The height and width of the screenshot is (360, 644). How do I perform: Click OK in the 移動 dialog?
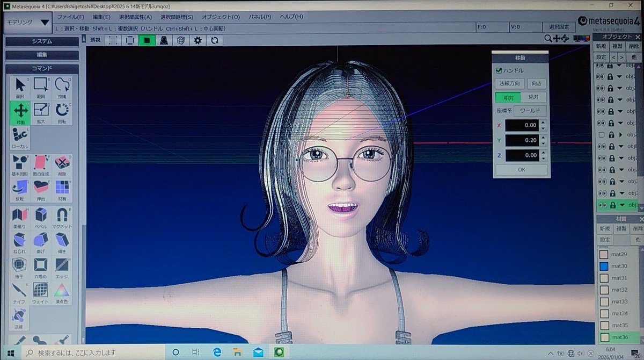tap(522, 169)
